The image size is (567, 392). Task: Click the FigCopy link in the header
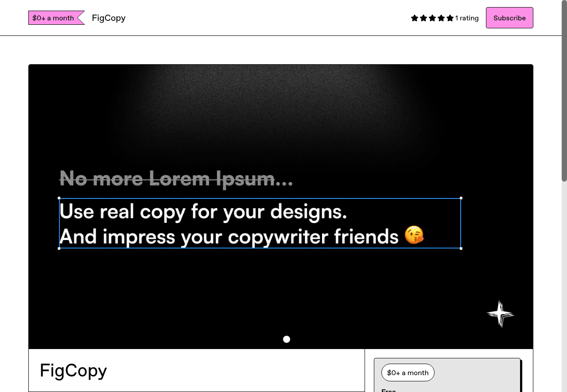coord(109,18)
